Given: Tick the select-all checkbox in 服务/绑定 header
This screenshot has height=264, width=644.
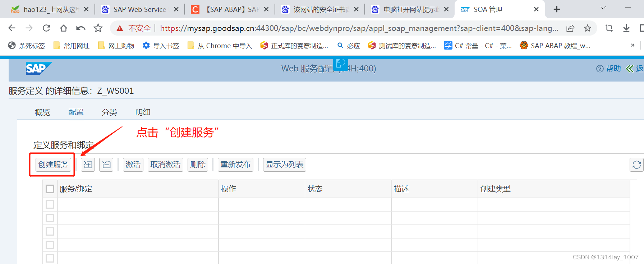Looking at the screenshot, I should pyautogui.click(x=50, y=189).
